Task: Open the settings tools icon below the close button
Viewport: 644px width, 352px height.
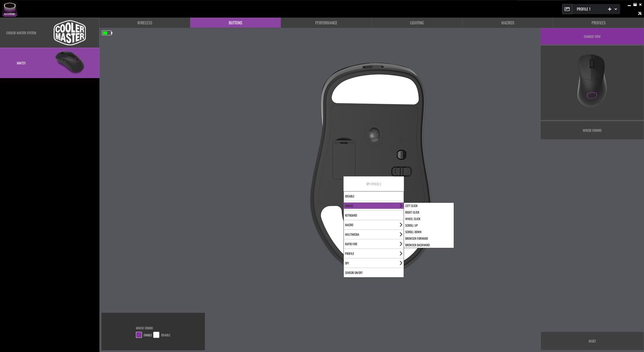Action: (640, 13)
